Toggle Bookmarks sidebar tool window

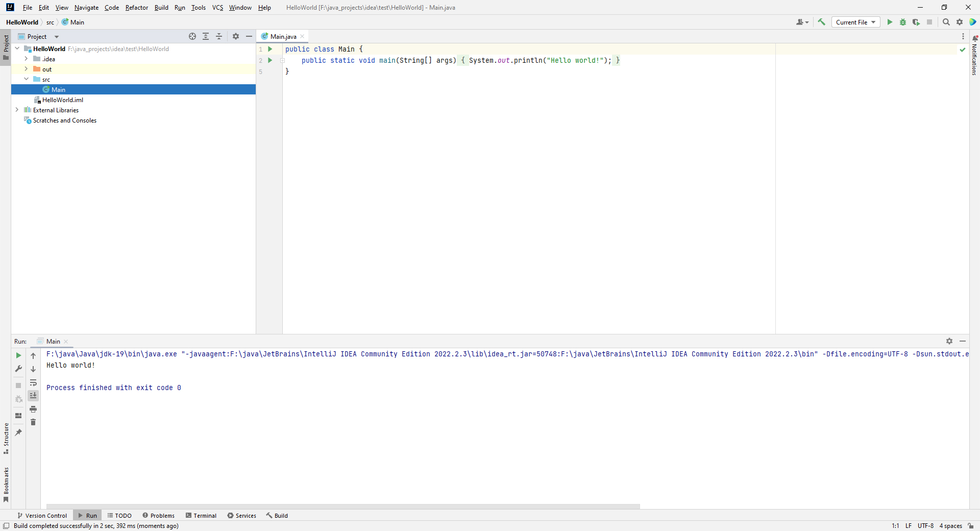pyautogui.click(x=6, y=485)
